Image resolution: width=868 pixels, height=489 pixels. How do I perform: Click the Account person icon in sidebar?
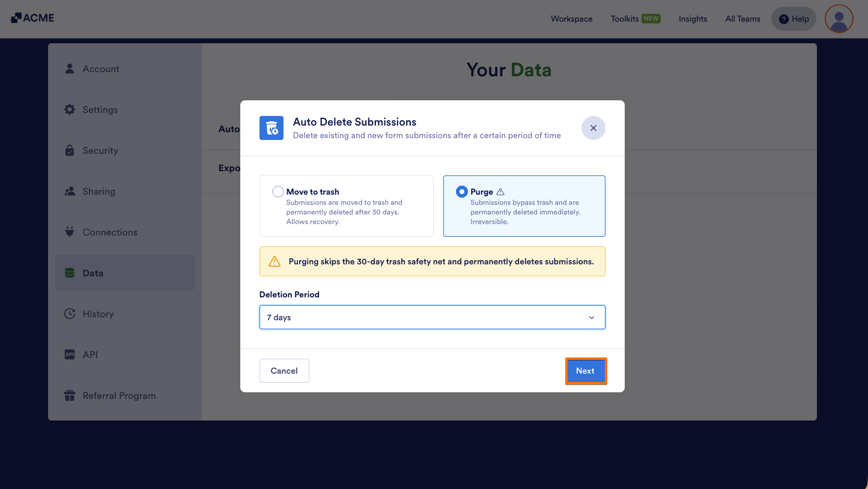click(x=70, y=68)
